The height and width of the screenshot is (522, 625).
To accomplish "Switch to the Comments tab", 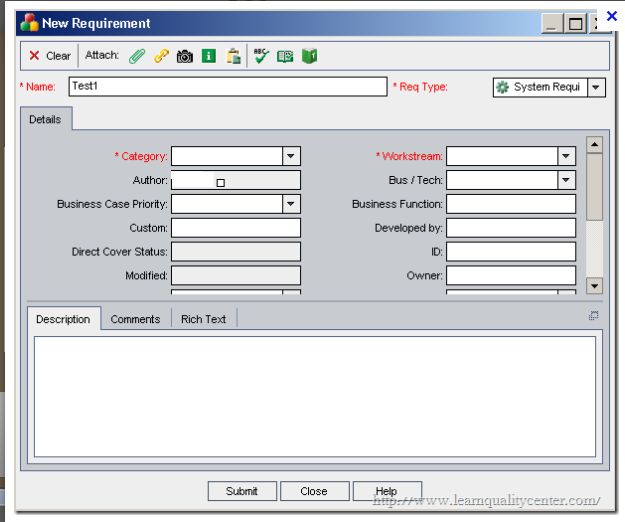I will (x=136, y=319).
